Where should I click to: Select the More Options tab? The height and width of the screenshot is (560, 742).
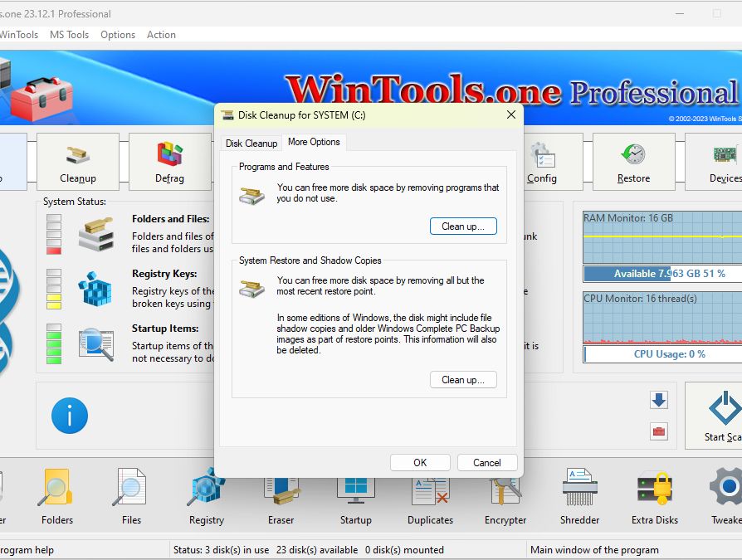[314, 142]
